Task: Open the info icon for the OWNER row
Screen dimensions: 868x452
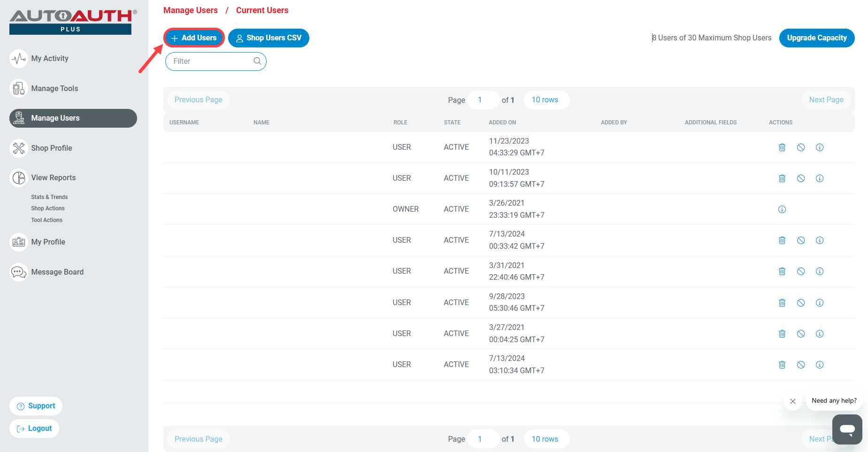Action: pyautogui.click(x=782, y=209)
